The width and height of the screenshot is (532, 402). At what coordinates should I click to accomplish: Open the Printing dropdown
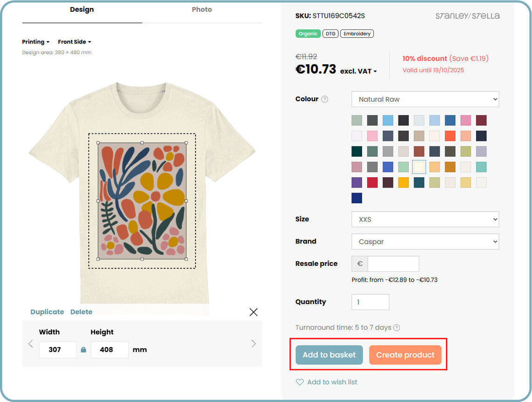35,42
